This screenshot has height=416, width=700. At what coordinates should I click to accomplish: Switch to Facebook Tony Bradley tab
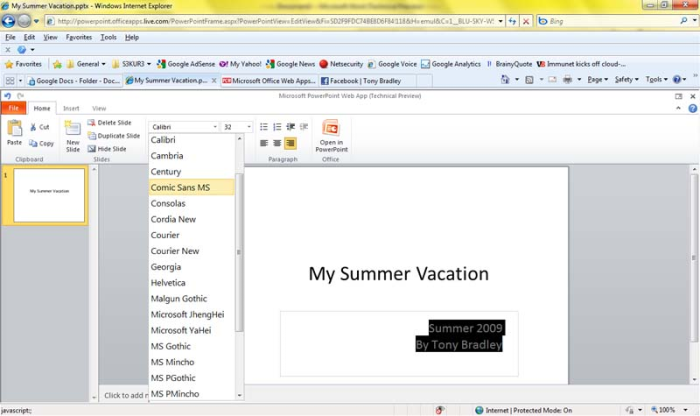coord(367,81)
